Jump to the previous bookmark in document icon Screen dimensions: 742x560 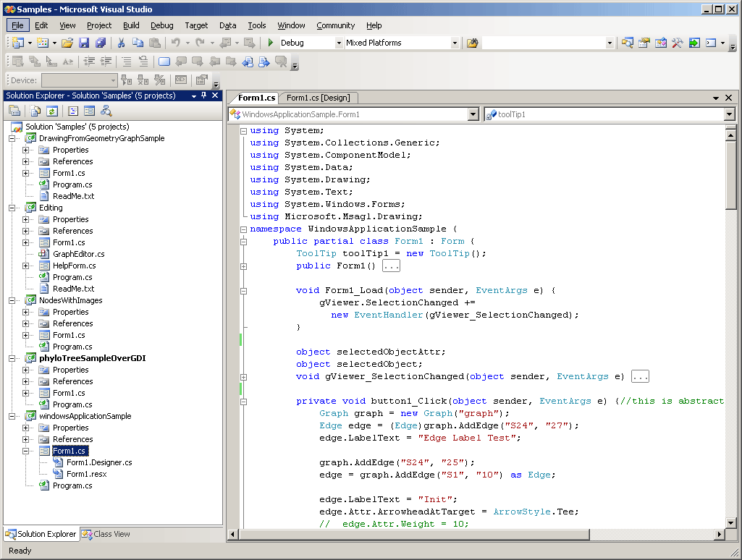pos(248,61)
